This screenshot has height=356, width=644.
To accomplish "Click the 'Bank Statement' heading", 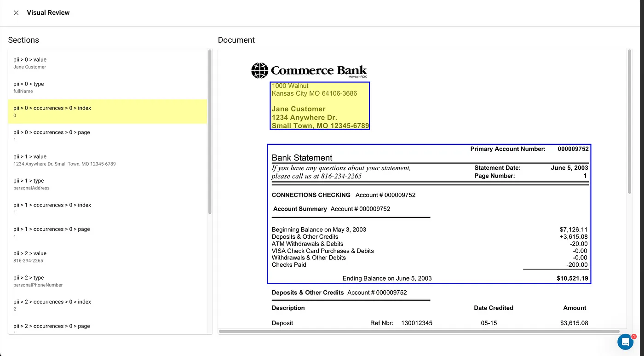I will tap(302, 158).
